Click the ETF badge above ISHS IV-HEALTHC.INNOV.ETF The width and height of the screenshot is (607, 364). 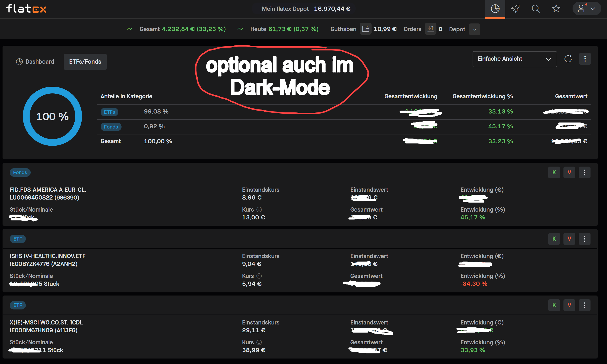(x=18, y=239)
